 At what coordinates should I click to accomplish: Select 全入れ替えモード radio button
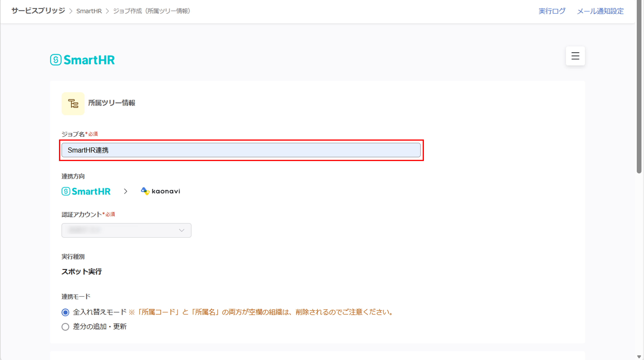point(66,312)
